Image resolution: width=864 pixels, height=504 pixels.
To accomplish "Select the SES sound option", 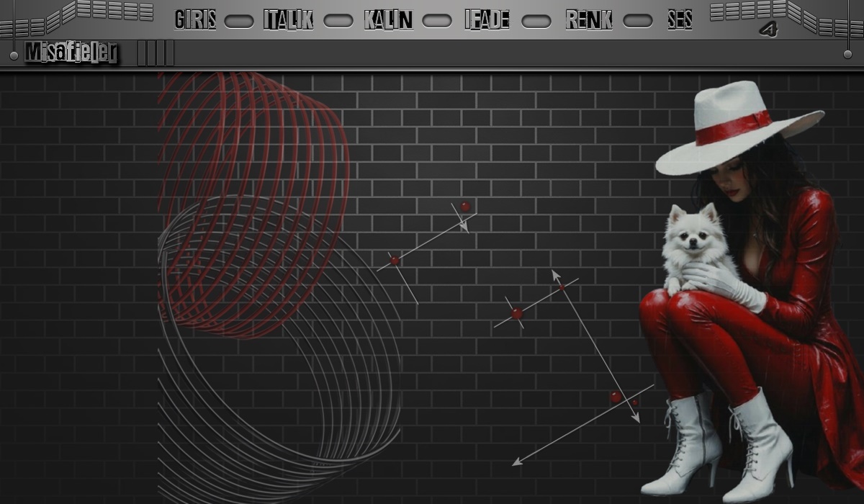I will [680, 20].
